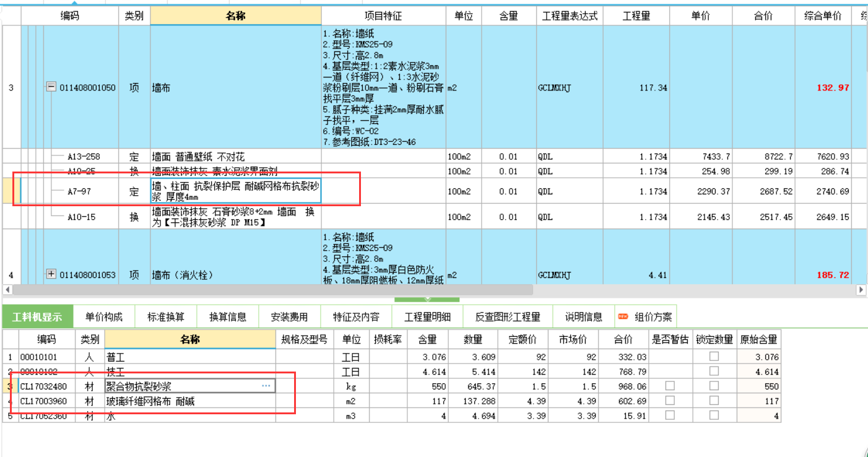The image size is (868, 457).
Task: Click the ellipsis button in 聚合物抗裂砂浆 cell
Action: 266,386
